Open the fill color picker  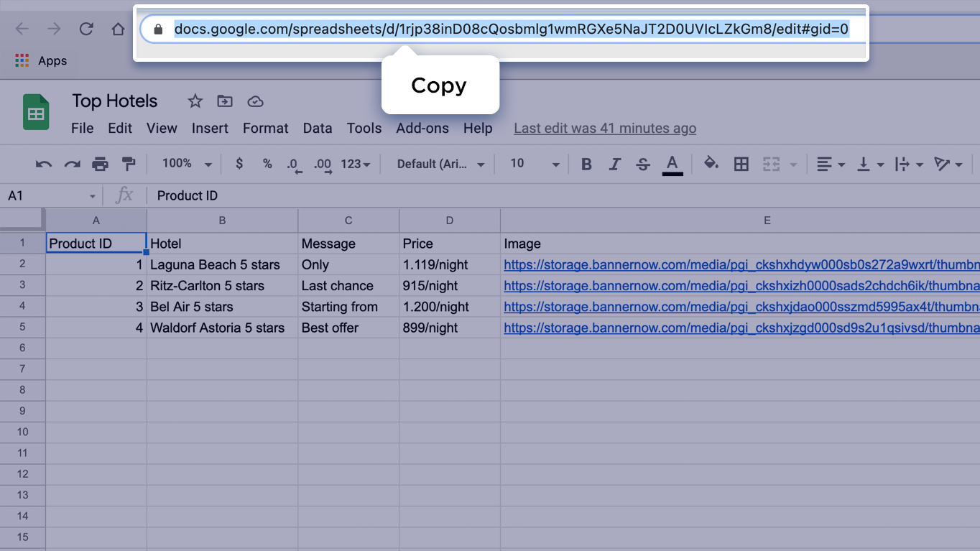[x=711, y=164]
